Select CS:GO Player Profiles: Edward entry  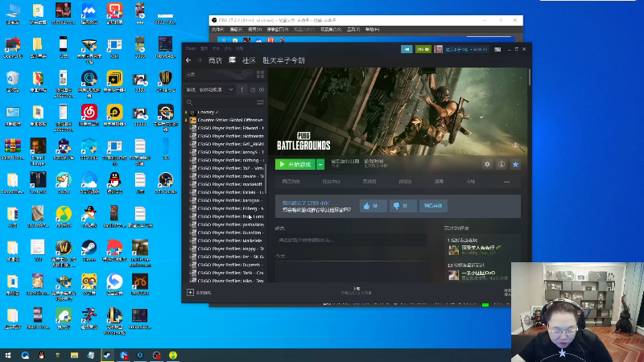[x=230, y=128]
